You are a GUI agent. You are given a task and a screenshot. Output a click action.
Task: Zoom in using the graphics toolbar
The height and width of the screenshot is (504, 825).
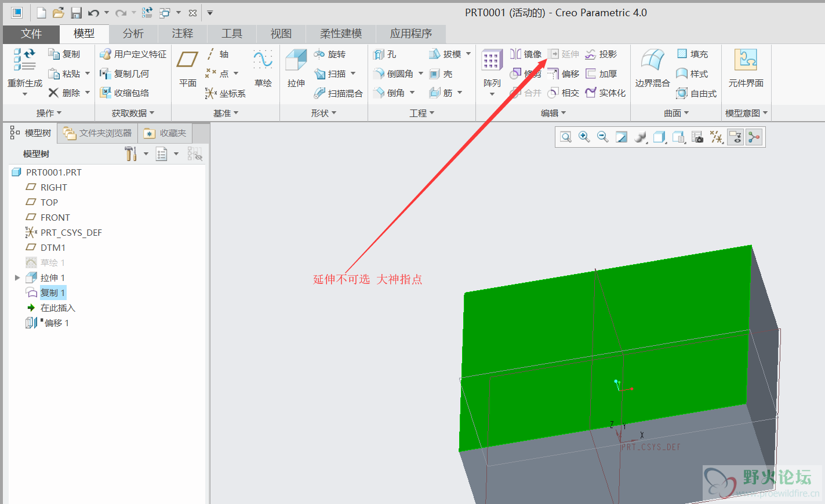(584, 137)
